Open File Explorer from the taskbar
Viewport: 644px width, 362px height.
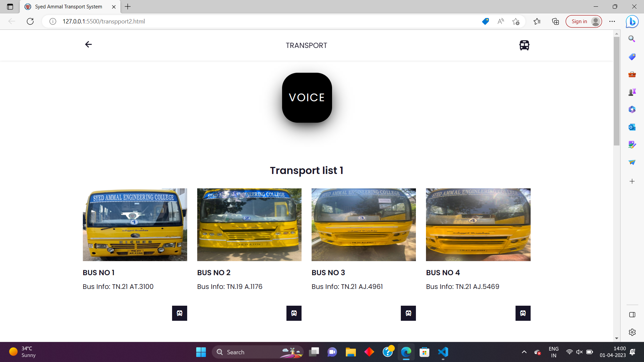(351, 352)
